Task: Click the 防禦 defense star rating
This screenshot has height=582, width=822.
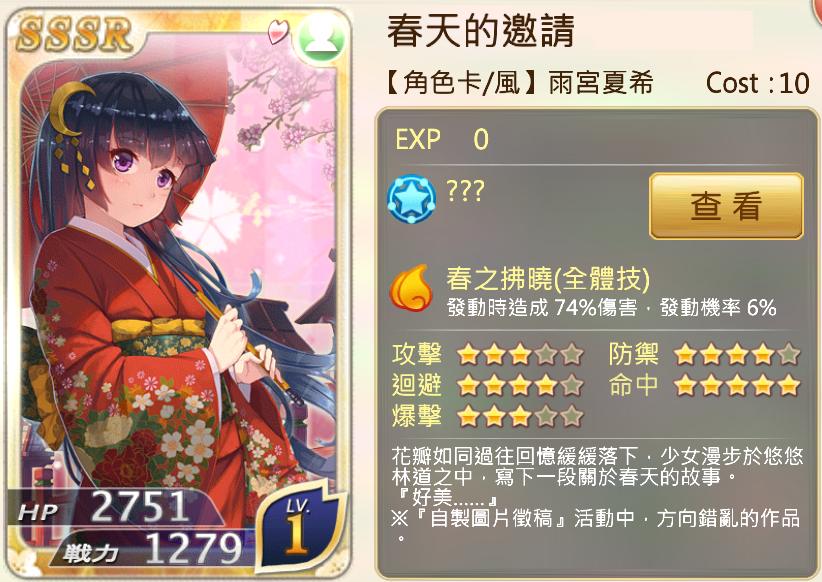Action: [x=737, y=355]
